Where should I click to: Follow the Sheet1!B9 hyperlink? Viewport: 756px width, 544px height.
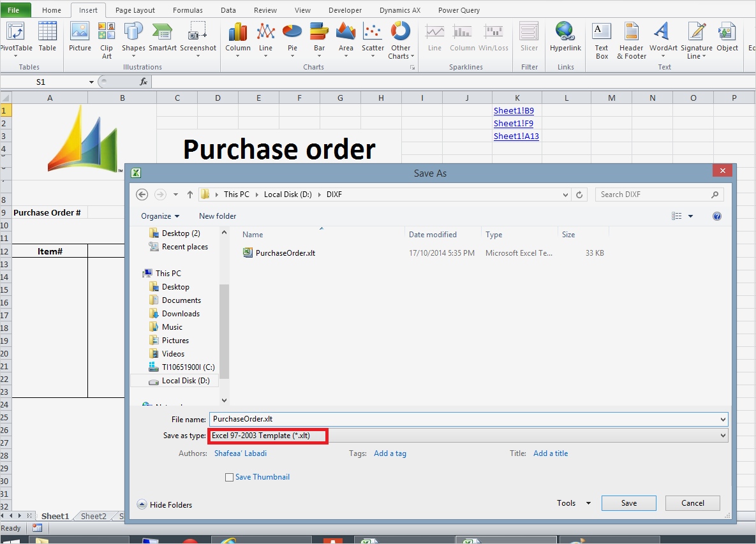(514, 110)
